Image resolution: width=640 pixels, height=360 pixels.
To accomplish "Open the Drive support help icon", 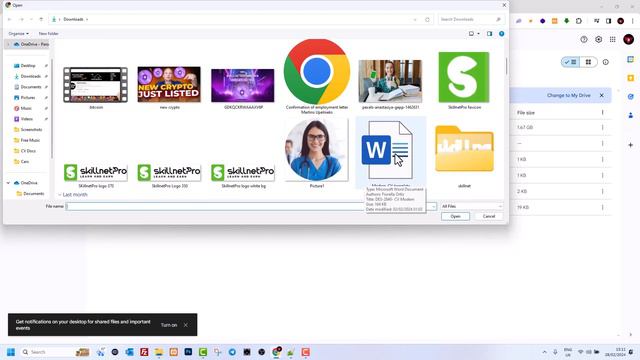I will click(584, 39).
